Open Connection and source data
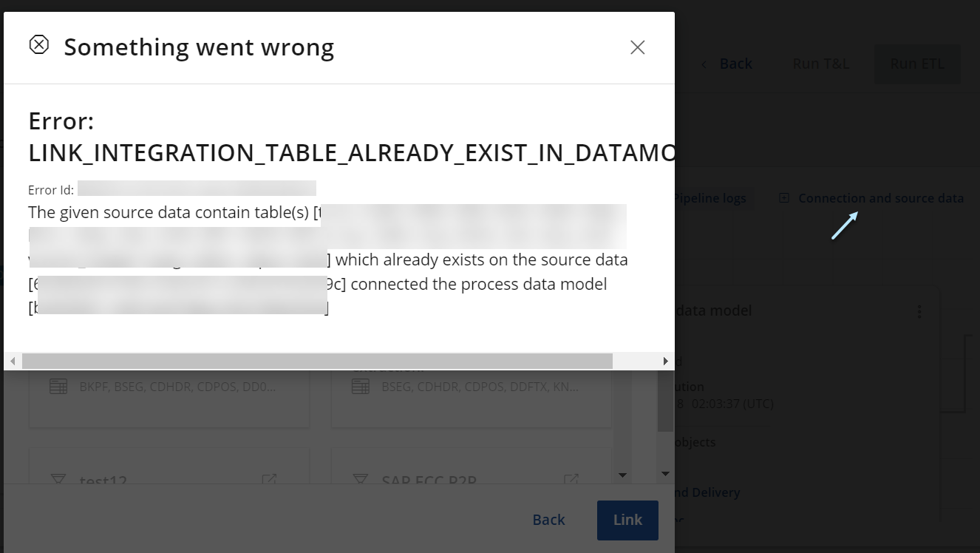The width and height of the screenshot is (980, 553). pyautogui.click(x=881, y=198)
